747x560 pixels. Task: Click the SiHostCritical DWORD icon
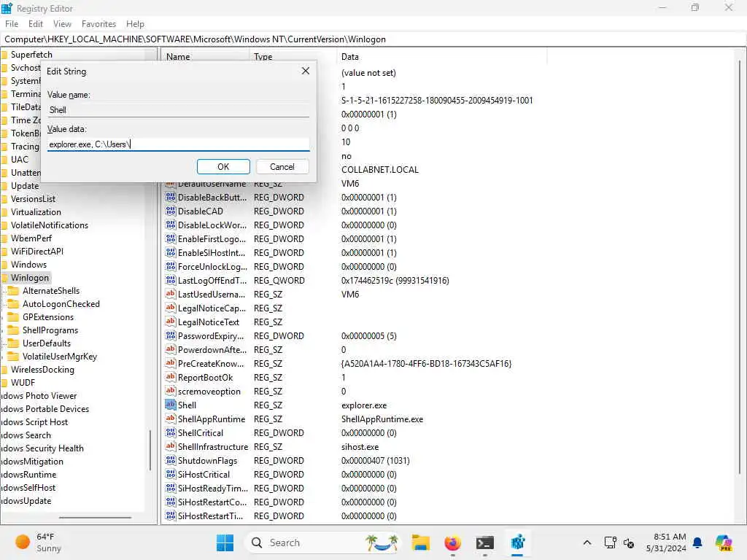coord(170,474)
